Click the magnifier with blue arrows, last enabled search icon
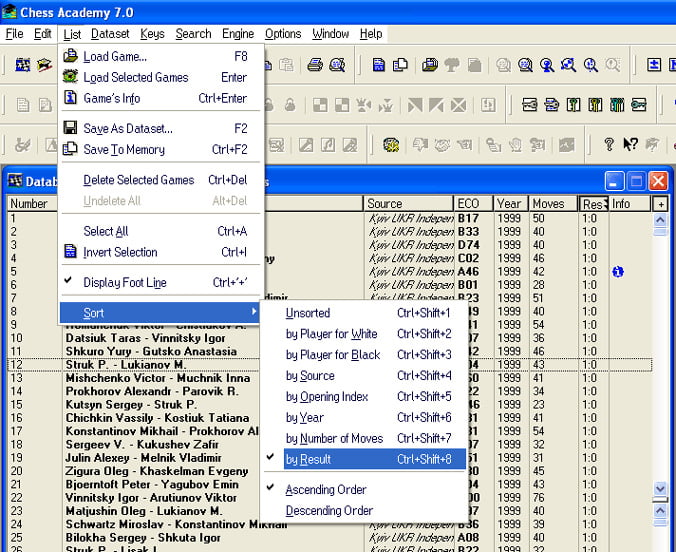676x552 pixels. [x=591, y=65]
